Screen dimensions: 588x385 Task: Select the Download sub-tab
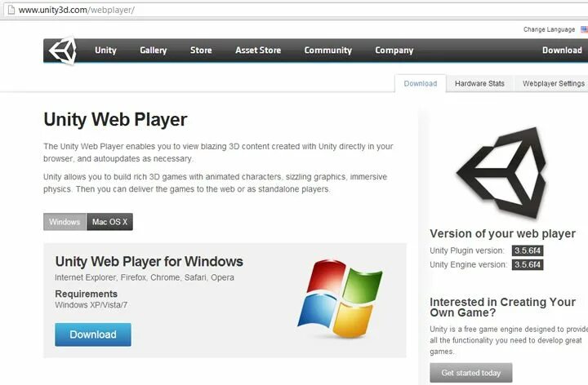421,83
